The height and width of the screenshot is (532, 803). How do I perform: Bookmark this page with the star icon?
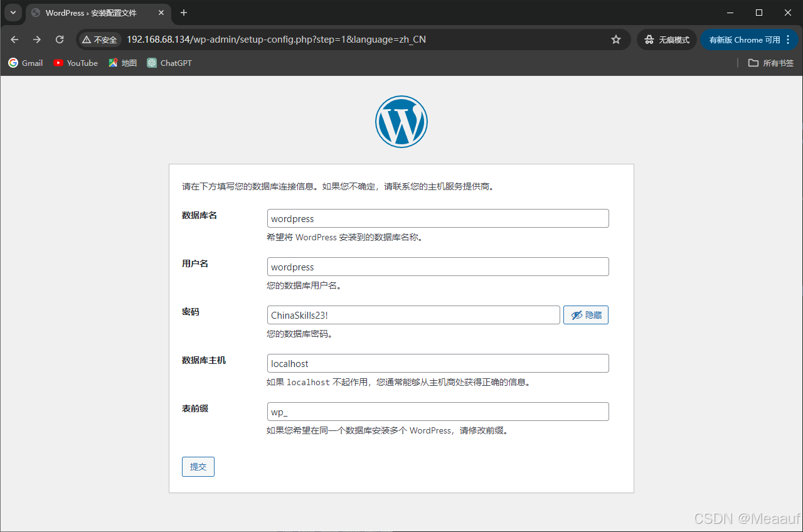[x=616, y=40]
